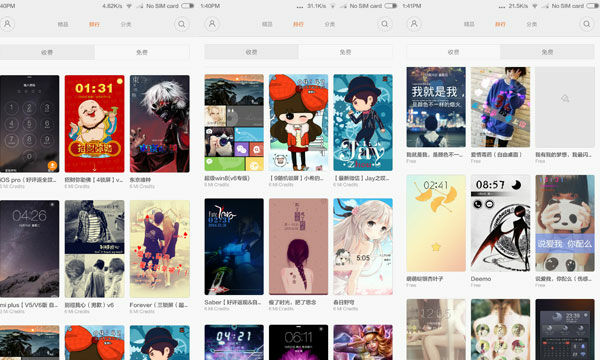Select 收费 paid segment on the 21.5K/s screen
This screenshot has width=600, height=360.
(453, 52)
